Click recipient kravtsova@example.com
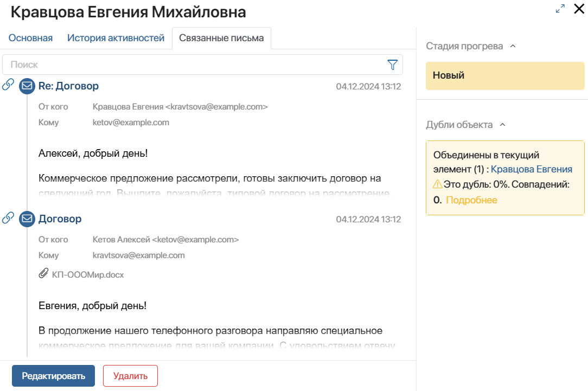This screenshot has height=391, width=588. pyautogui.click(x=139, y=255)
